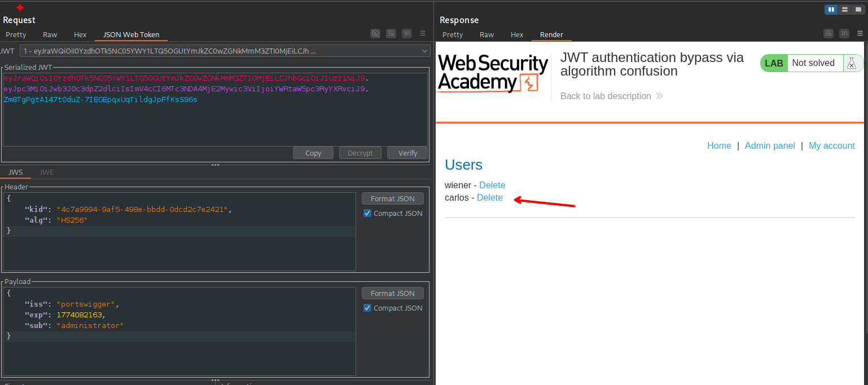Open the JWE tab
Screen dimensions: 868x385
47,172
